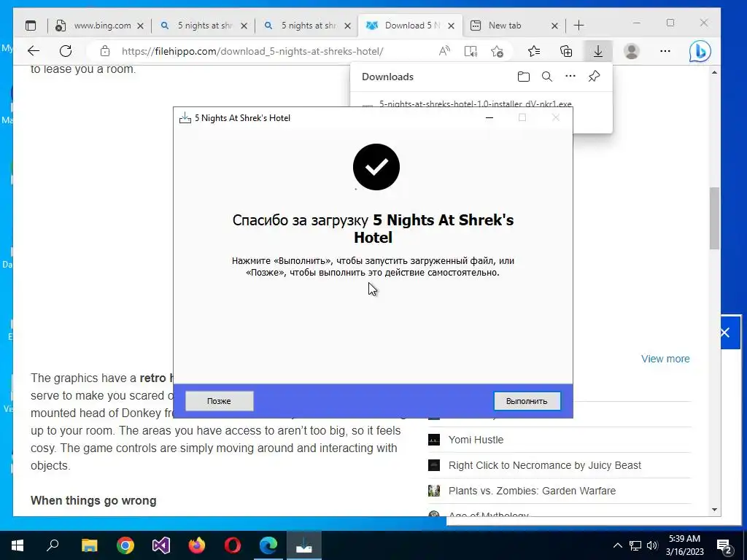Open the notification center icon
The image size is (747, 560).
tap(724, 545)
